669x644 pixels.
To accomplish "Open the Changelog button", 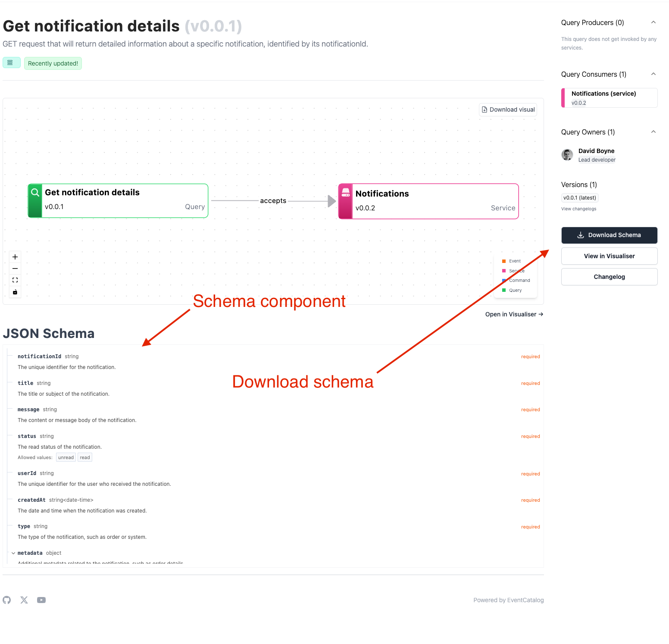I will 609,277.
